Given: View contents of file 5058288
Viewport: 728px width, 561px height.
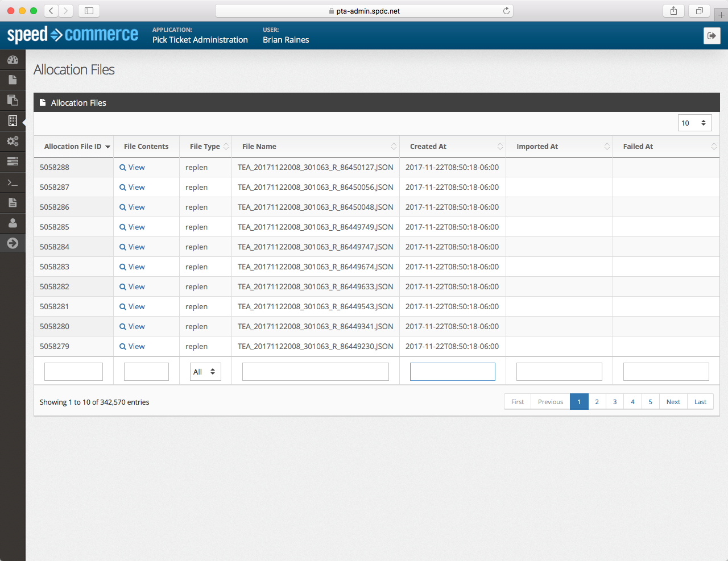Looking at the screenshot, I should coord(132,167).
